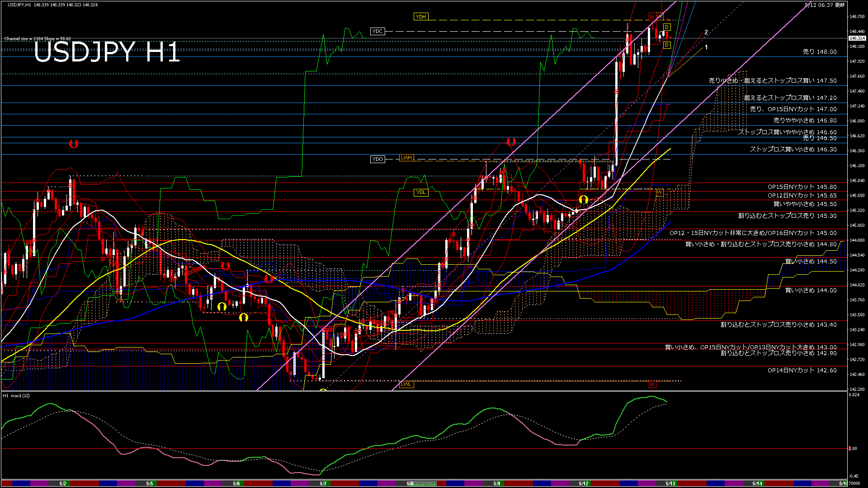Click the yellow YDH label box
The image size is (868, 488).
(420, 17)
